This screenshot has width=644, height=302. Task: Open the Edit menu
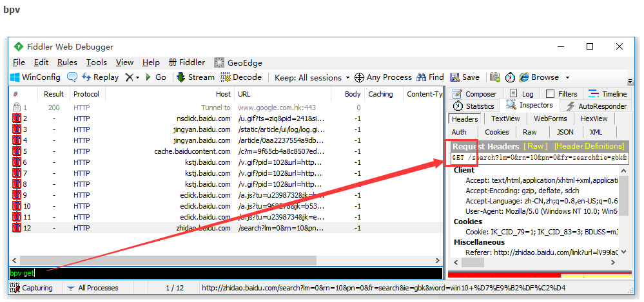[41, 62]
